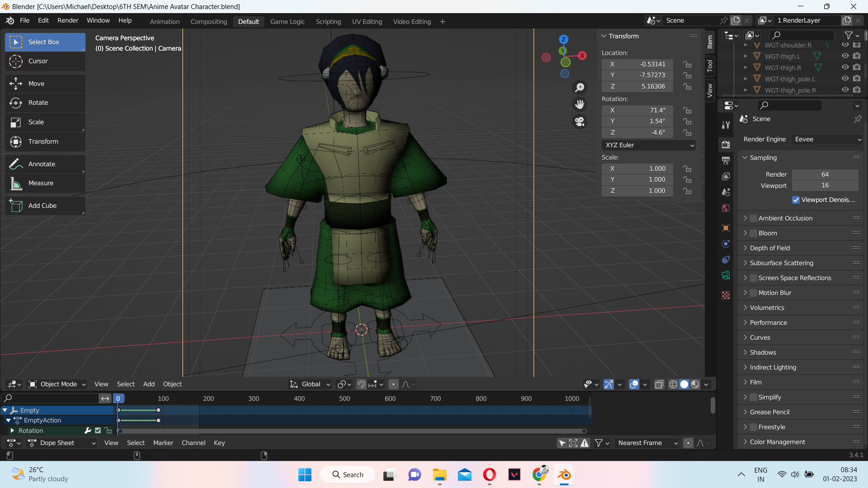The height and width of the screenshot is (488, 868).
Task: Open the Nearest Frame snapping dropdown
Action: [647, 443]
